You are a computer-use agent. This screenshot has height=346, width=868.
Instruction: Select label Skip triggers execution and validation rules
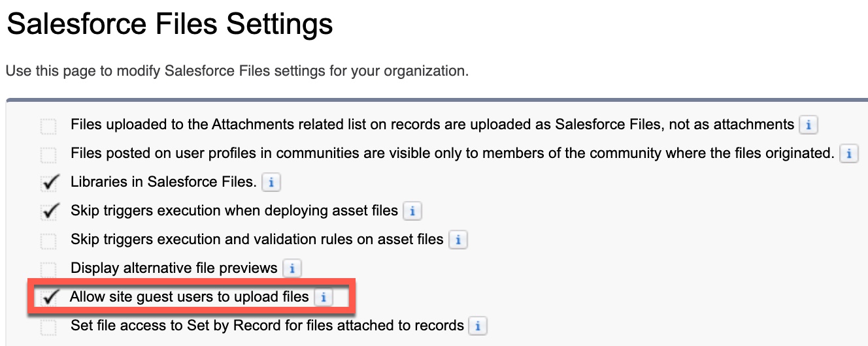click(x=258, y=240)
